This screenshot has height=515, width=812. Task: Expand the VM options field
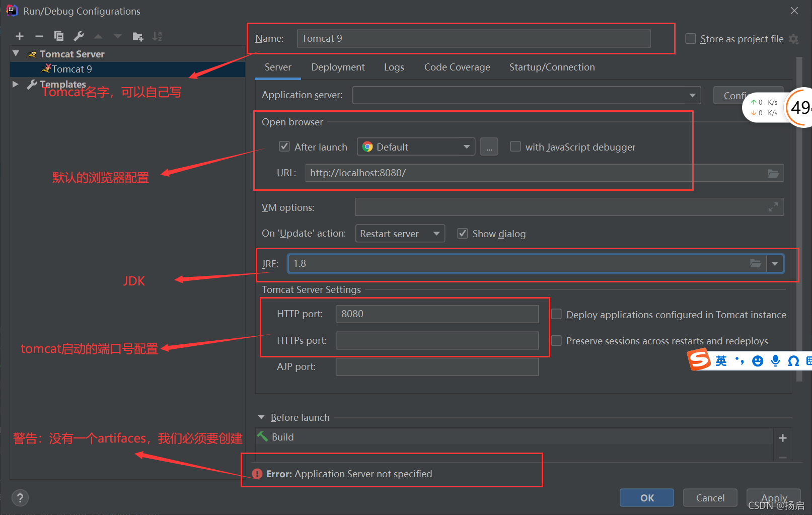773,207
